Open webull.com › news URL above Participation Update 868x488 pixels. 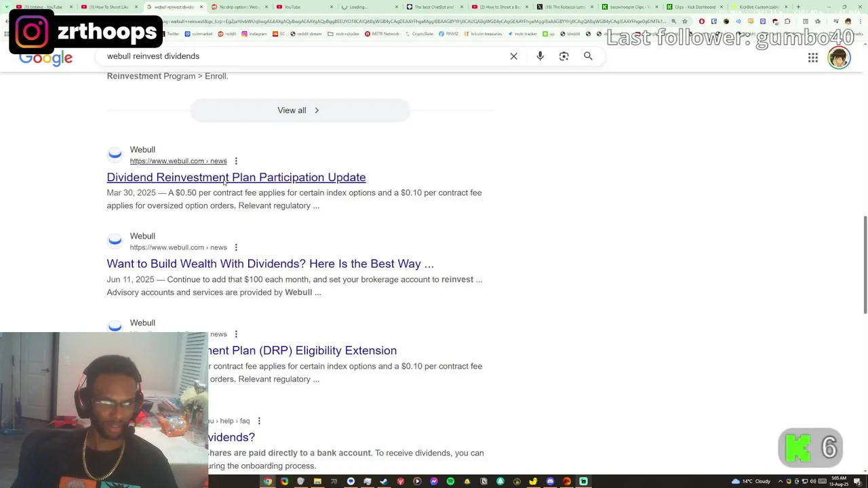178,161
